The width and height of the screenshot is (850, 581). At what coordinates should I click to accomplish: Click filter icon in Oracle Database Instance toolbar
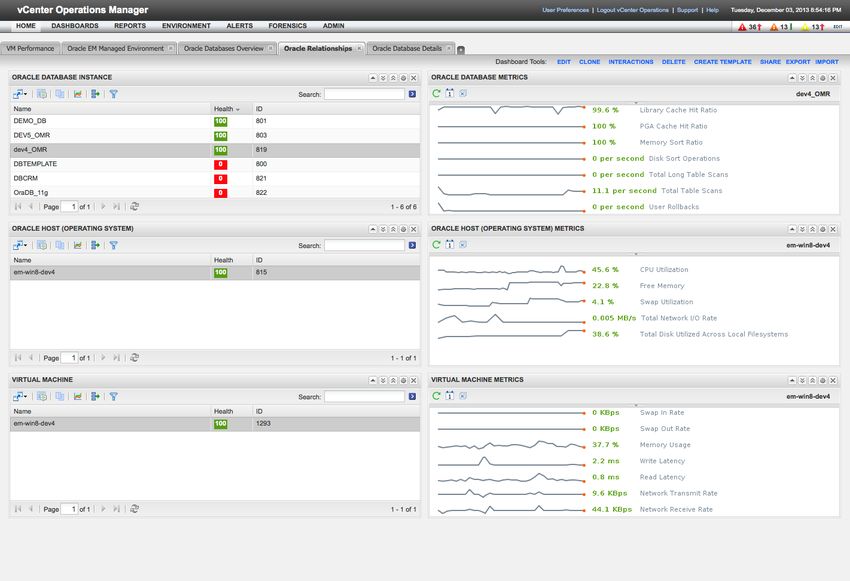113,94
